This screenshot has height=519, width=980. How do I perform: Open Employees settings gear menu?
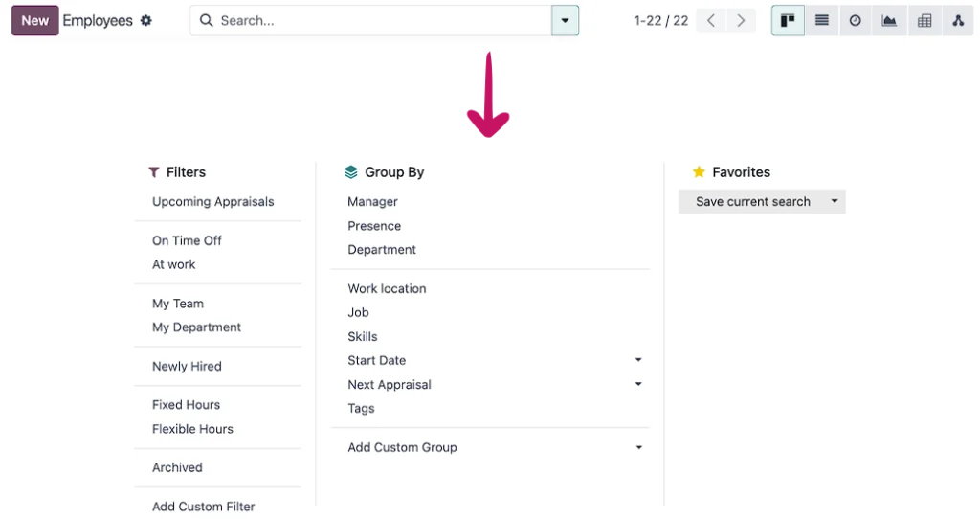146,21
